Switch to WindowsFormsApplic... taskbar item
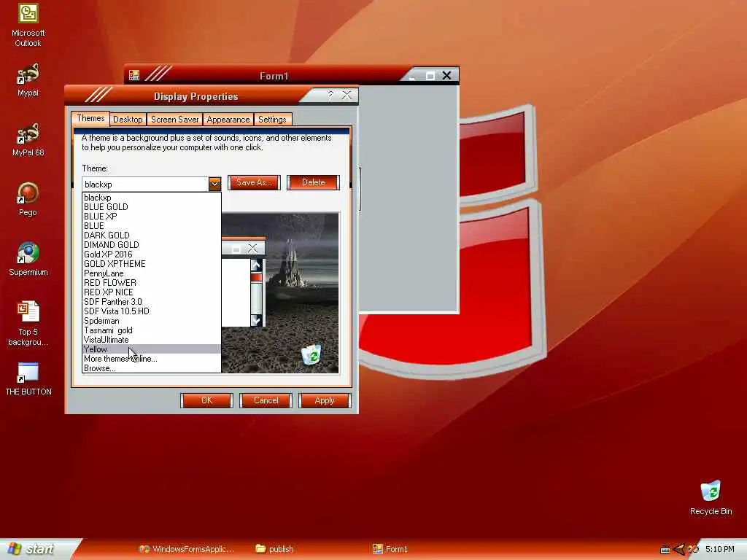The width and height of the screenshot is (747, 560). pyautogui.click(x=186, y=549)
